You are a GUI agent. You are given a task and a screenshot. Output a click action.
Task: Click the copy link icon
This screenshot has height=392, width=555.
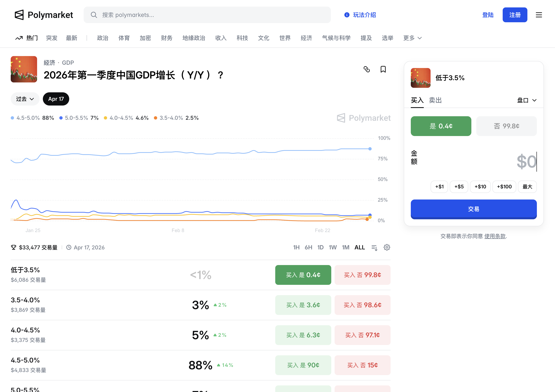366,69
